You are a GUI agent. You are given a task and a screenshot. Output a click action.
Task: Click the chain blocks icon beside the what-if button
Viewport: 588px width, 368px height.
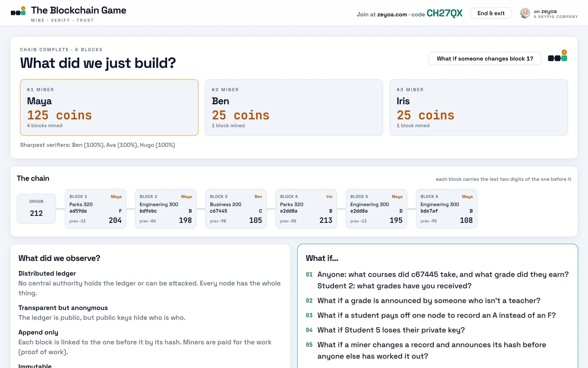(x=557, y=56)
